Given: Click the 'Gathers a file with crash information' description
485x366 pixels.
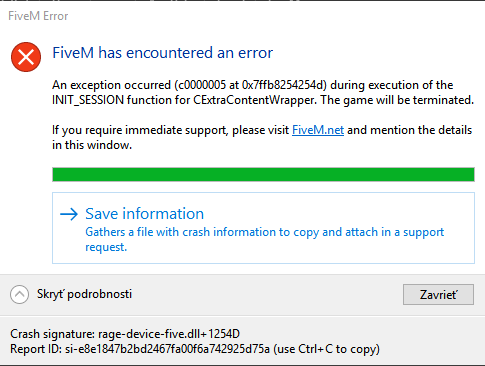Looking at the screenshot, I should (x=265, y=232).
